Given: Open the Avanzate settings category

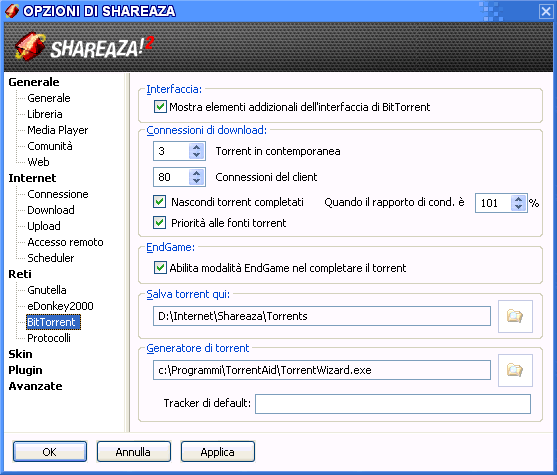Looking at the screenshot, I should [x=36, y=386].
